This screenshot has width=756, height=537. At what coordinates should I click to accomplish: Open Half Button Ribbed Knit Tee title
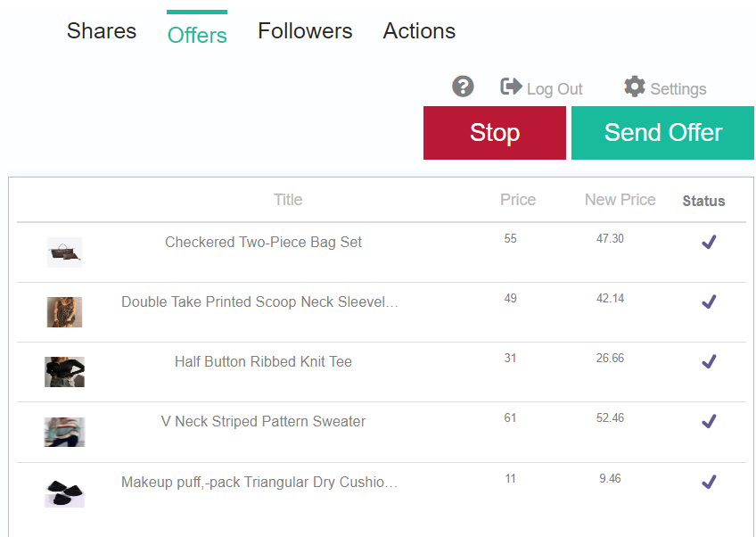tap(263, 361)
